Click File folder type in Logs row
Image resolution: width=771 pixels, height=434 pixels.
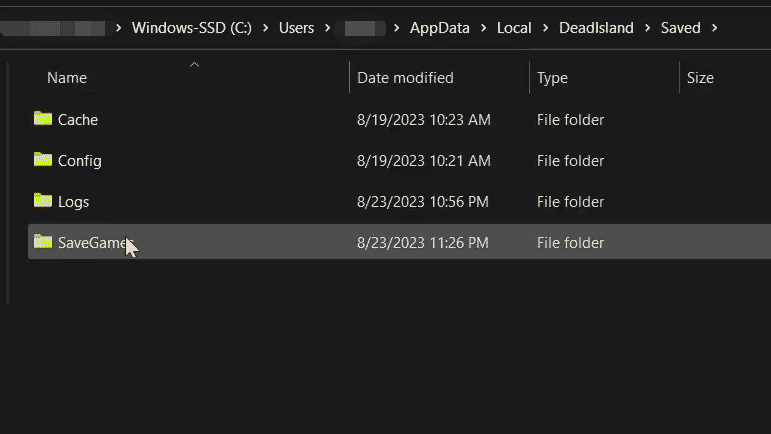point(570,202)
